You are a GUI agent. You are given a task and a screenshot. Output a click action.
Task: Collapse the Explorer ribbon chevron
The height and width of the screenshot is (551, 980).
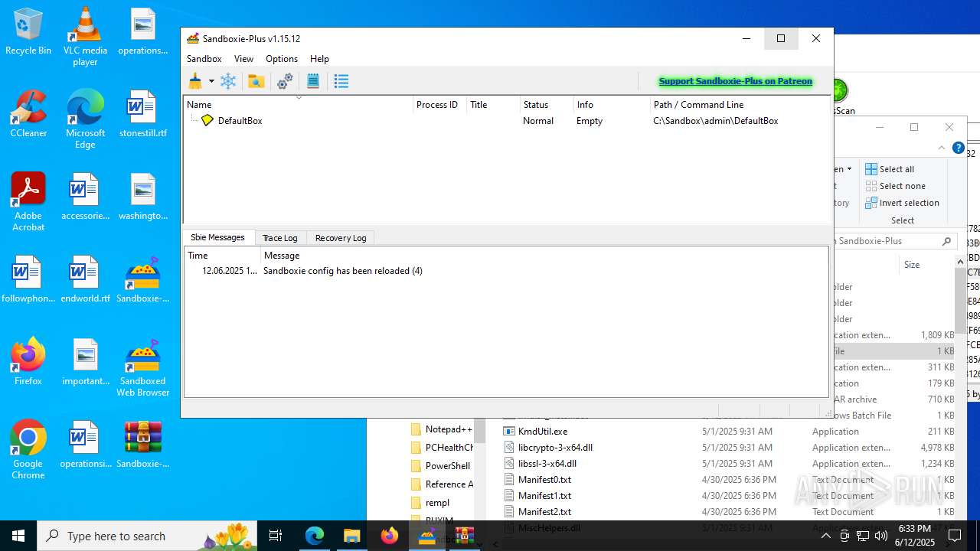(942, 148)
